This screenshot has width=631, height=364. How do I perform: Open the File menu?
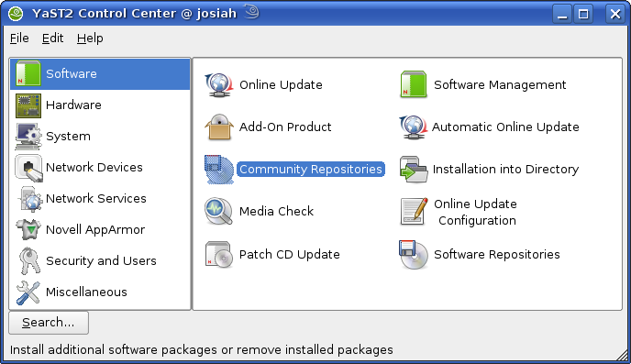coord(19,39)
